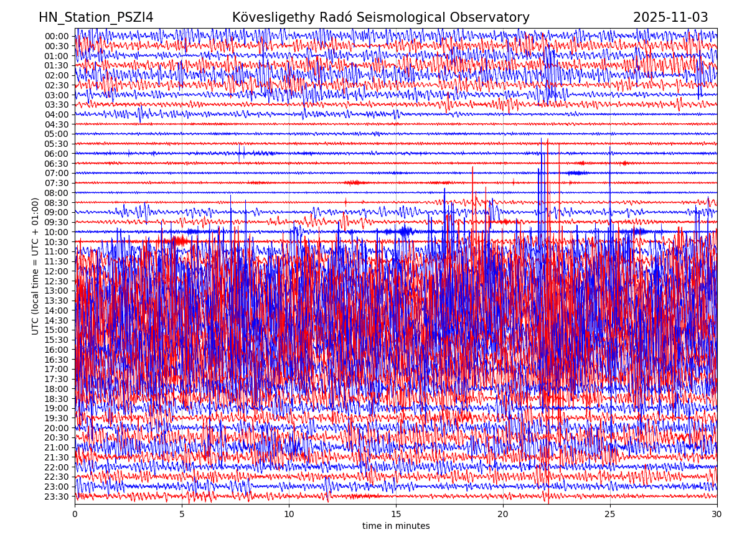The height and width of the screenshot is (560, 747).
Task: Select the 12:00 time row label
Action: point(57,271)
